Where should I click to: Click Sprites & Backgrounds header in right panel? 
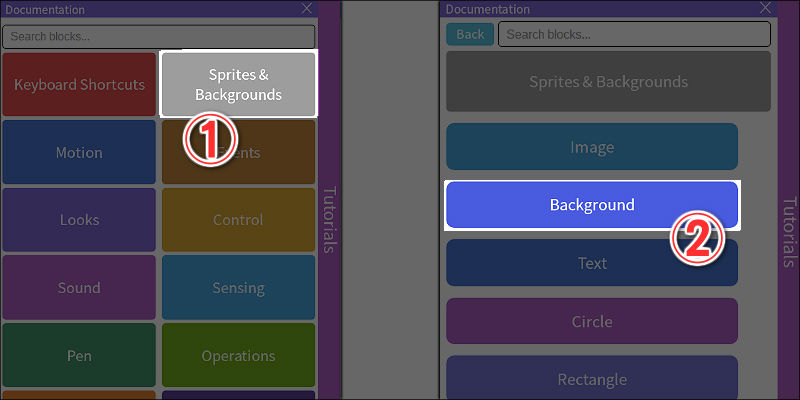[x=608, y=81]
